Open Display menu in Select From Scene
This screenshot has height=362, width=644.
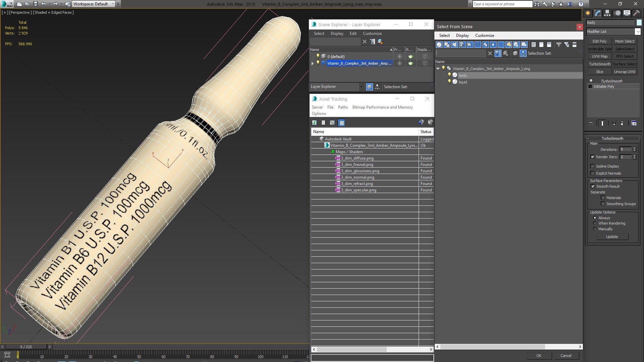tap(462, 36)
